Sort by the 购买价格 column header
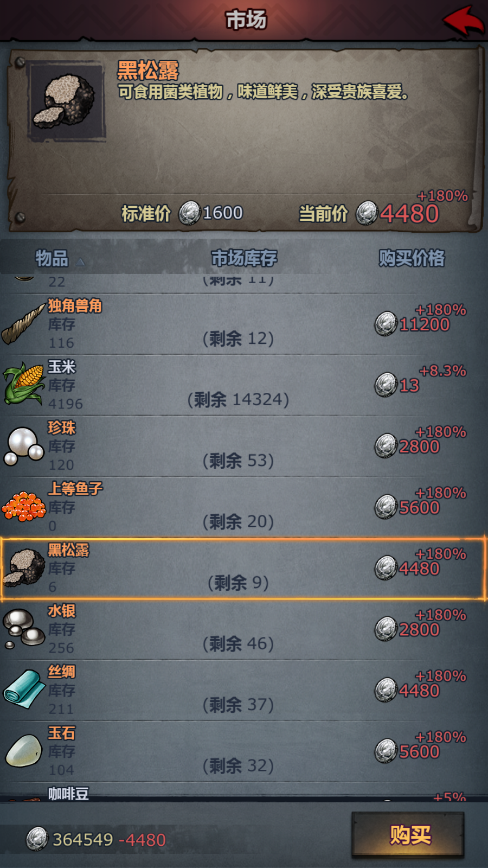 pos(412,258)
